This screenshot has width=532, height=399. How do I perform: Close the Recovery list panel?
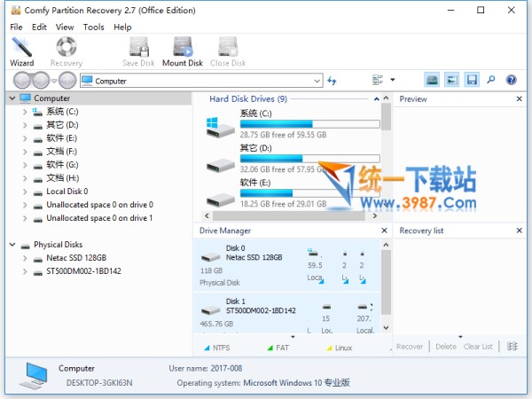[x=519, y=231]
